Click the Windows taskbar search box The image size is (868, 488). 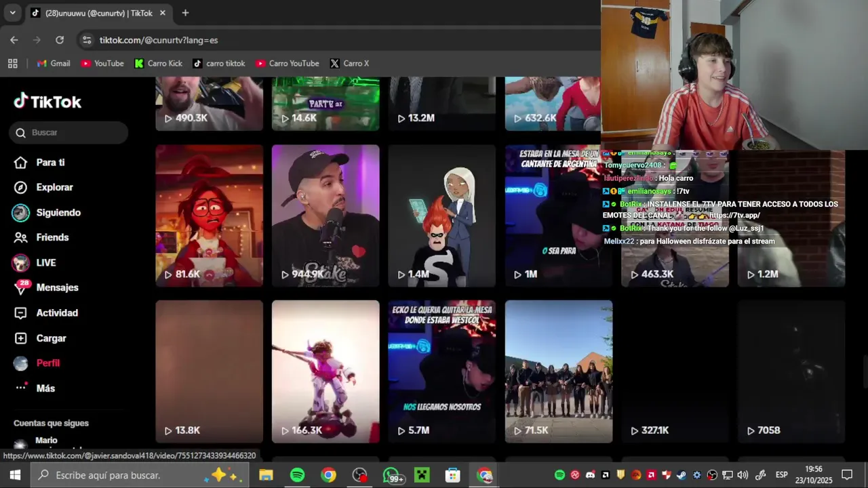point(140,475)
